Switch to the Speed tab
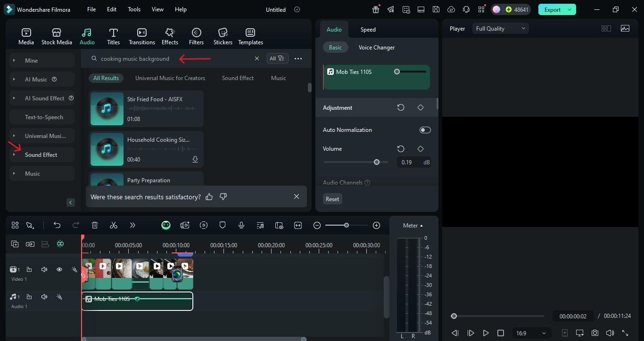This screenshot has width=644, height=341. (x=368, y=29)
